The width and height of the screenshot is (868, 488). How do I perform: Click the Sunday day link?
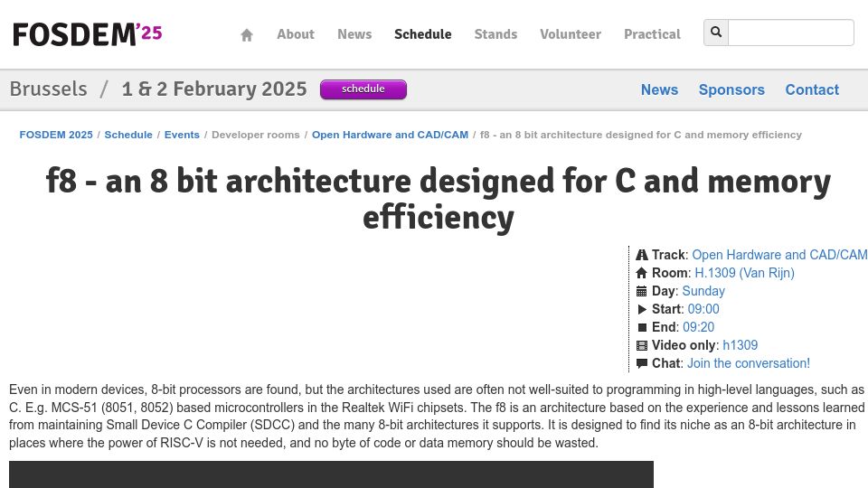703,291
